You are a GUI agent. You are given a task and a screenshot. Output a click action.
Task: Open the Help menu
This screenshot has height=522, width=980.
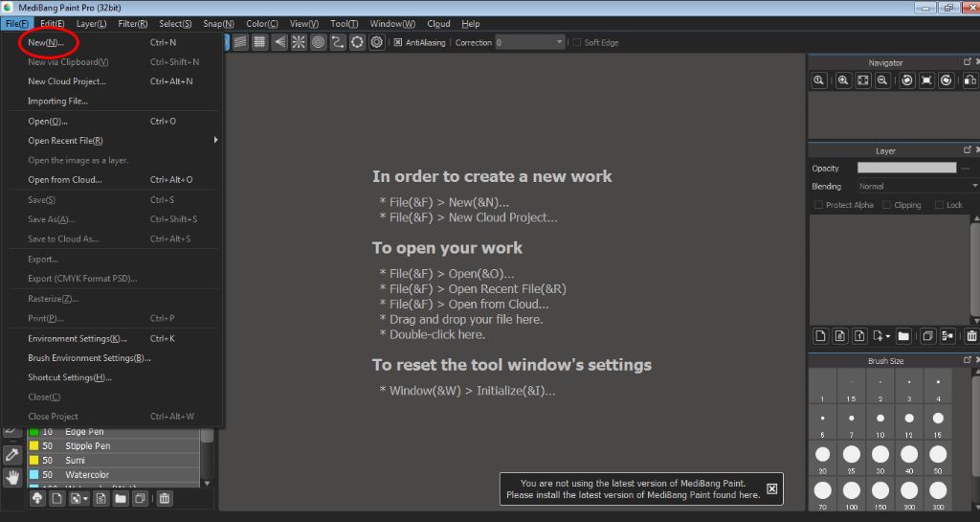471,24
